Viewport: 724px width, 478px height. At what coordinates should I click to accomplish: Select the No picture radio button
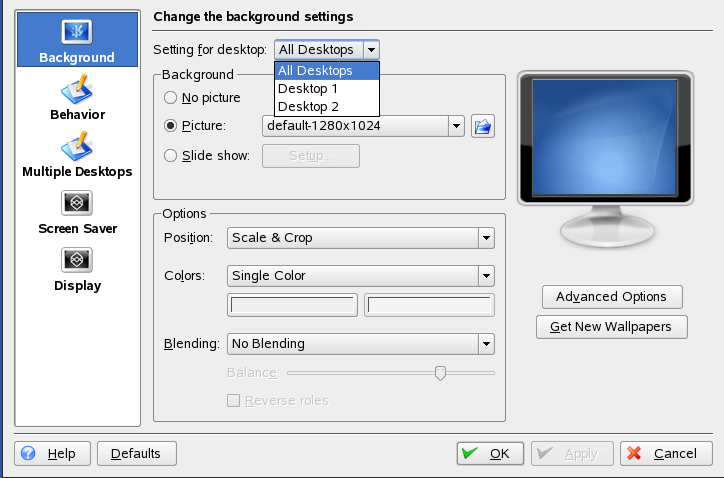pyautogui.click(x=170, y=98)
